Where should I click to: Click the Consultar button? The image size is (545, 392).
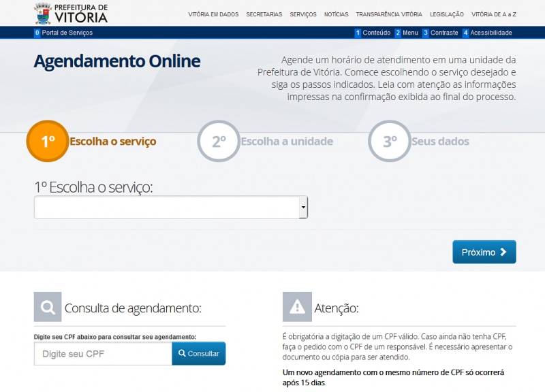199,353
